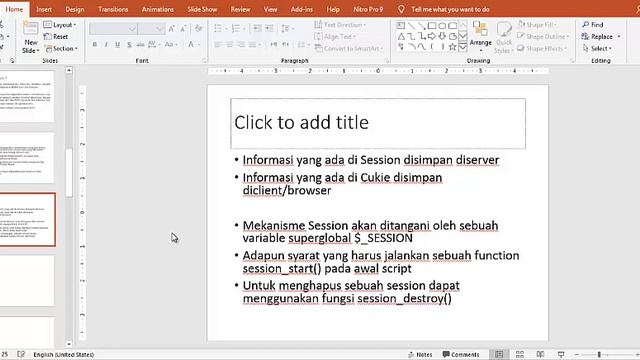640x360 pixels.
Task: Switch to the Review tab
Action: click(x=240, y=9)
